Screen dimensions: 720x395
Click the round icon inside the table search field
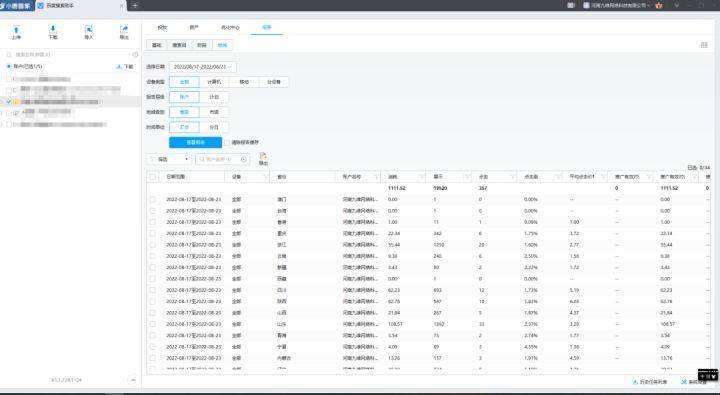[244, 159]
